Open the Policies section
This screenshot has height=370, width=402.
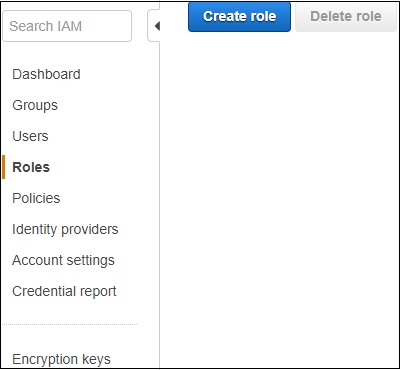(x=36, y=198)
